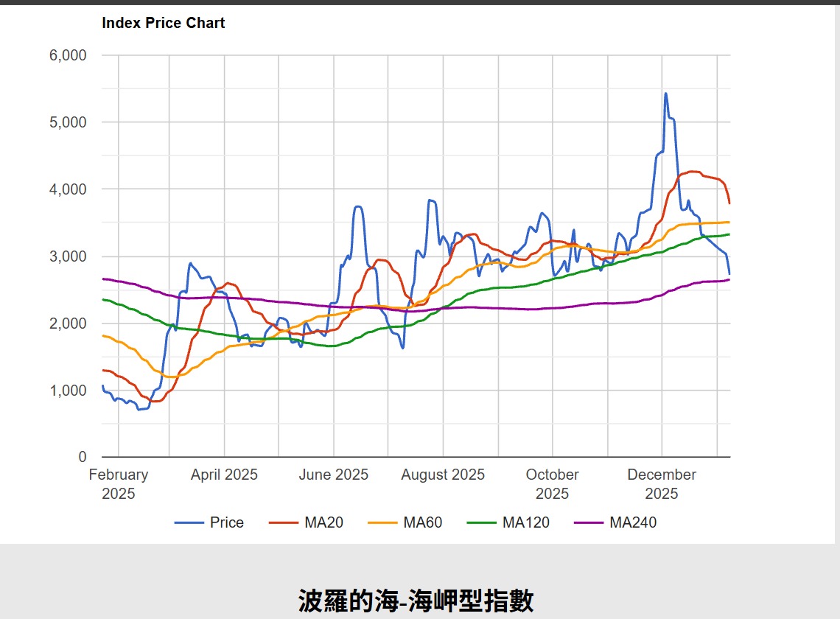
Task: Toggle the MA20 series legend text
Action: [323, 522]
